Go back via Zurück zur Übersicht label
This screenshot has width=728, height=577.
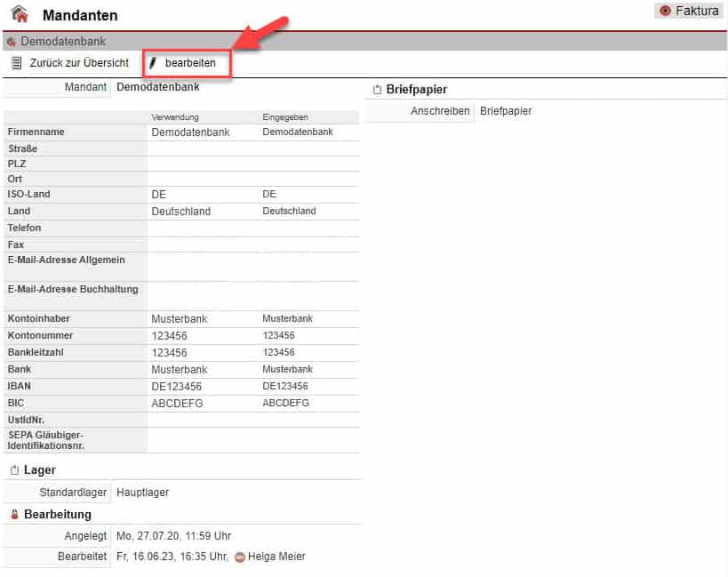(79, 63)
